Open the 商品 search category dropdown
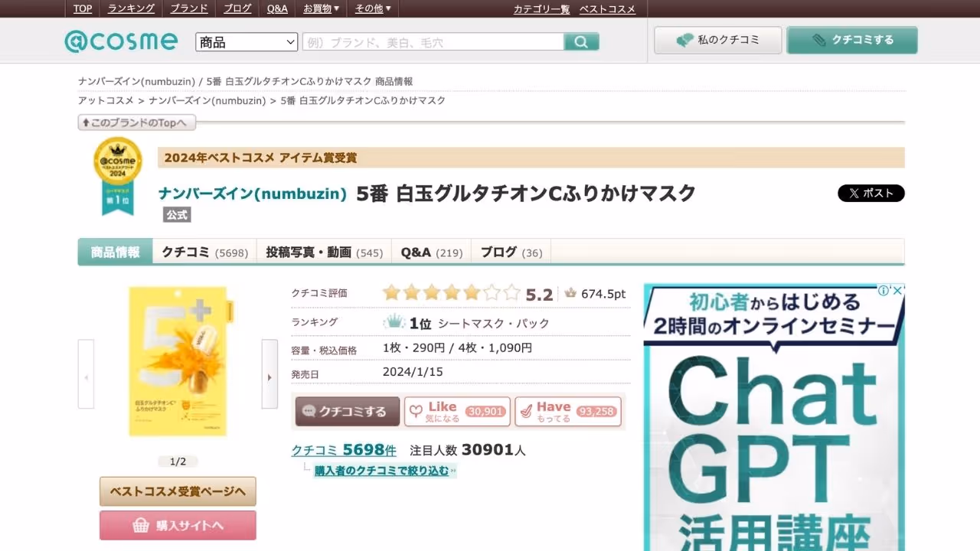980x551 pixels. 247,42
